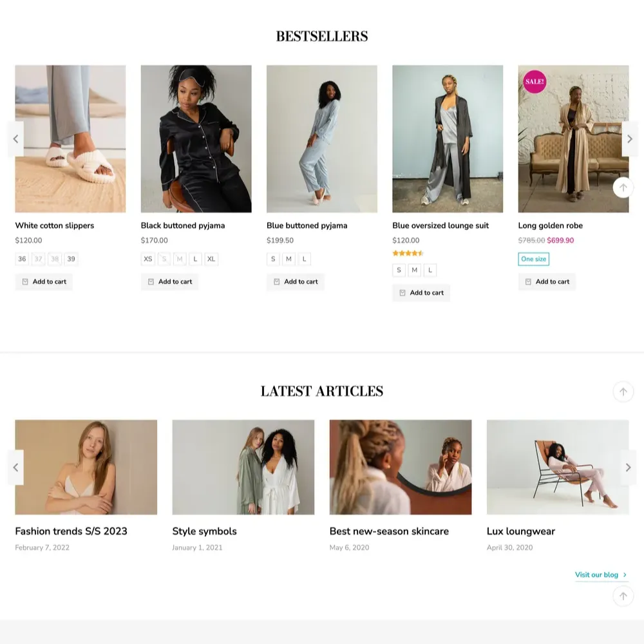Pick size M for Blue buttoned pyjama
Screen dimensions: 644x644
tap(289, 259)
